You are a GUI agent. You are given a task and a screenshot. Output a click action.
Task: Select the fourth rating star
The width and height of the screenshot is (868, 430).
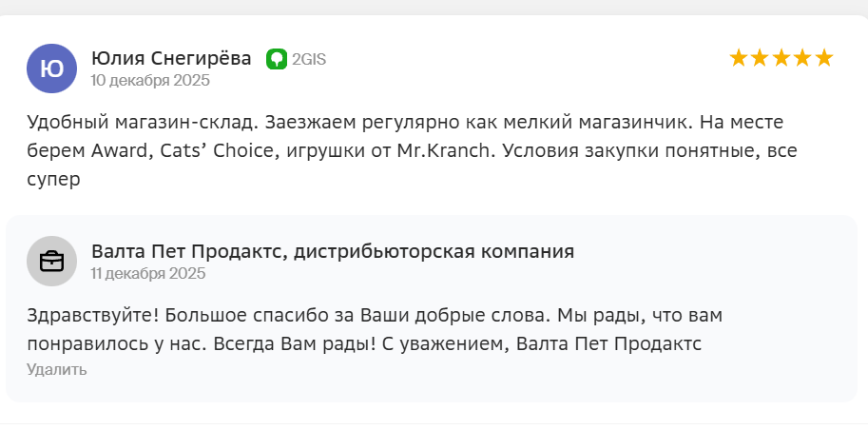pos(802,58)
